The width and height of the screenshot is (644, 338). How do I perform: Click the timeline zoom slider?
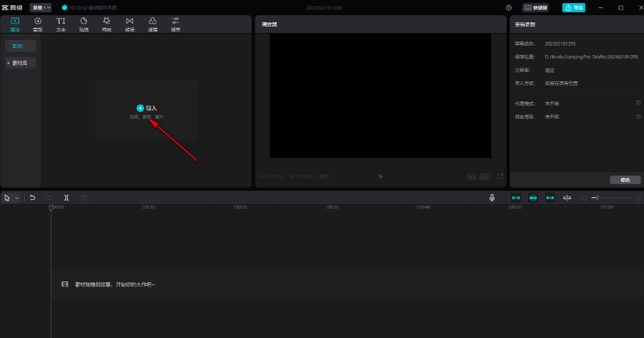click(597, 198)
